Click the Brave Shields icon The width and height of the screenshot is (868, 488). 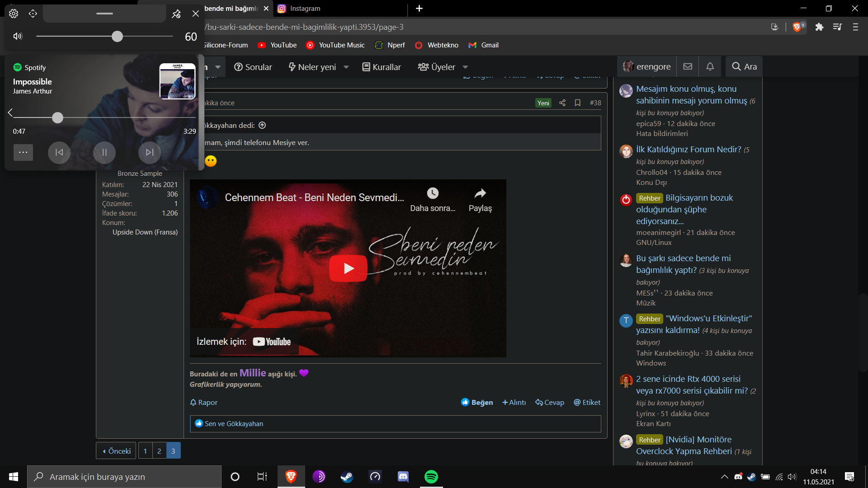pos(798,27)
